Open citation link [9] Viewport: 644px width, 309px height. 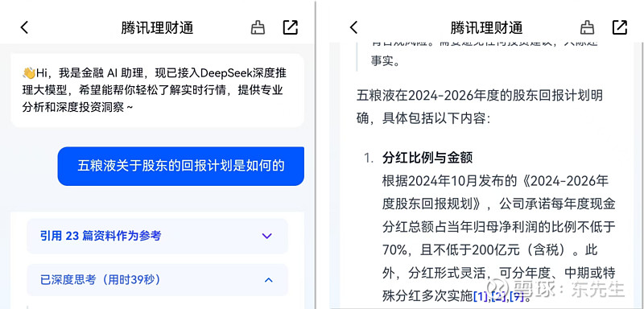click(517, 296)
